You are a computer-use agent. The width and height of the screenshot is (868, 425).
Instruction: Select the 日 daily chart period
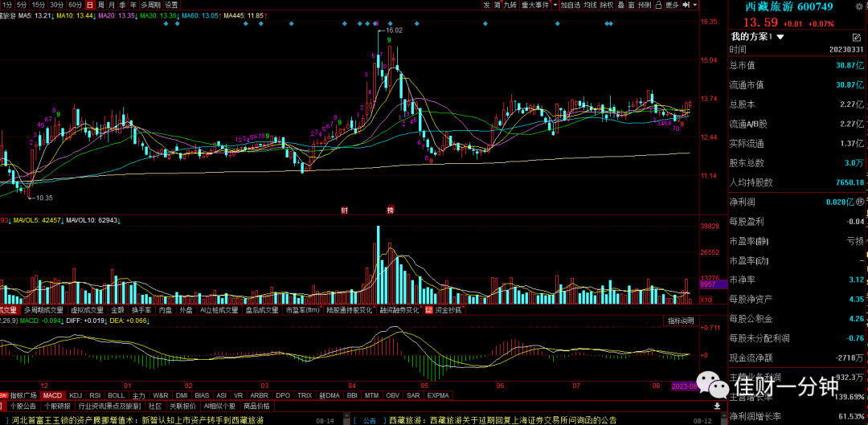(91, 5)
